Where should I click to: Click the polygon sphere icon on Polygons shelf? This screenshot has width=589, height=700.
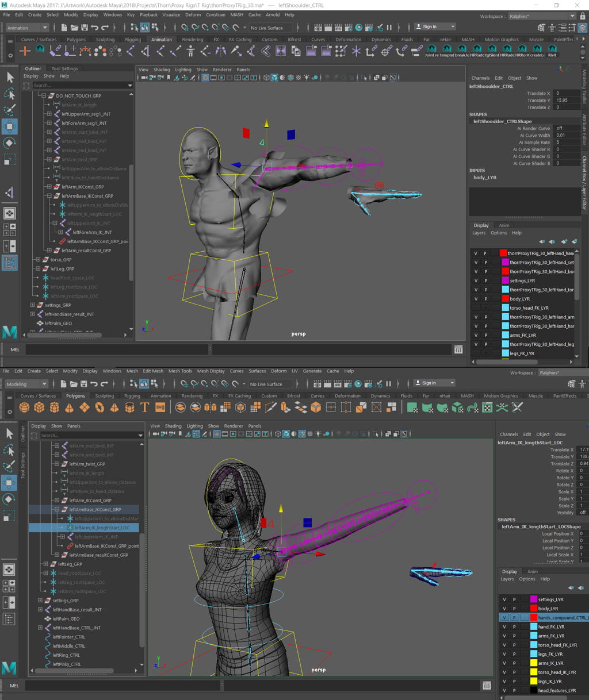pos(24,407)
